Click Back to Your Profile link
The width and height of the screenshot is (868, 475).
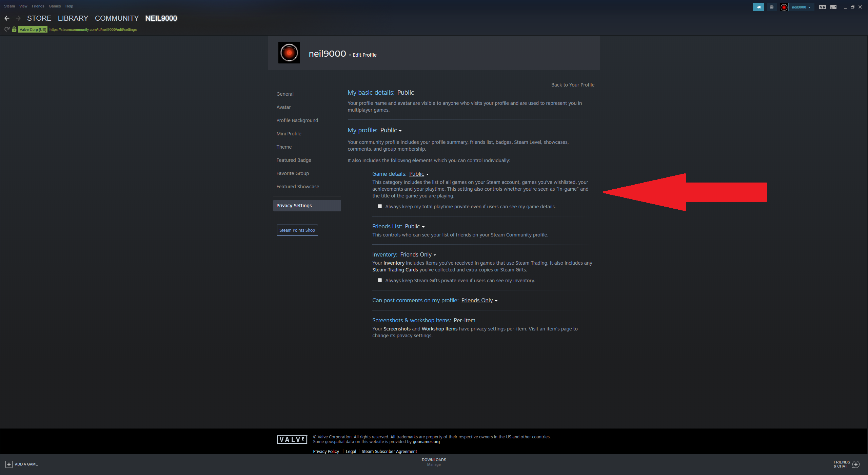click(x=573, y=85)
